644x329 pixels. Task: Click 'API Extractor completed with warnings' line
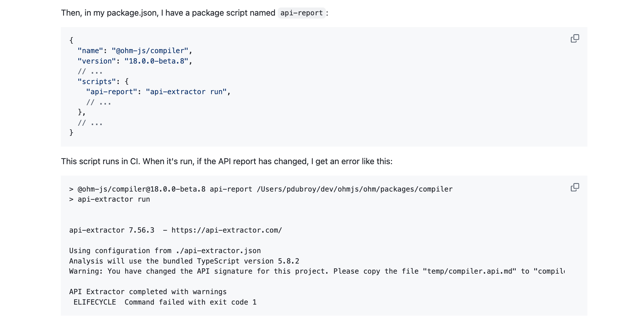point(148,292)
